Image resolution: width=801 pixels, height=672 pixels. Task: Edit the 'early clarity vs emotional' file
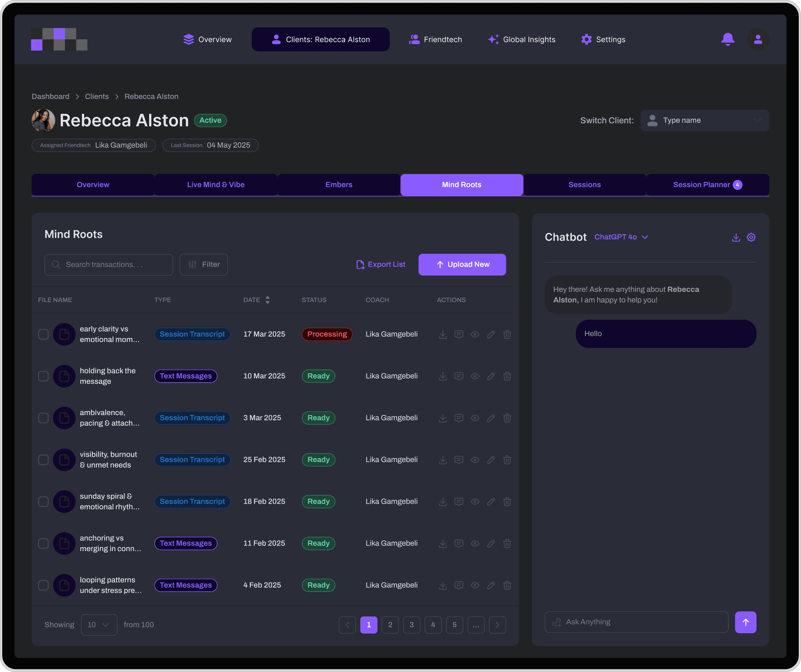pyautogui.click(x=491, y=335)
